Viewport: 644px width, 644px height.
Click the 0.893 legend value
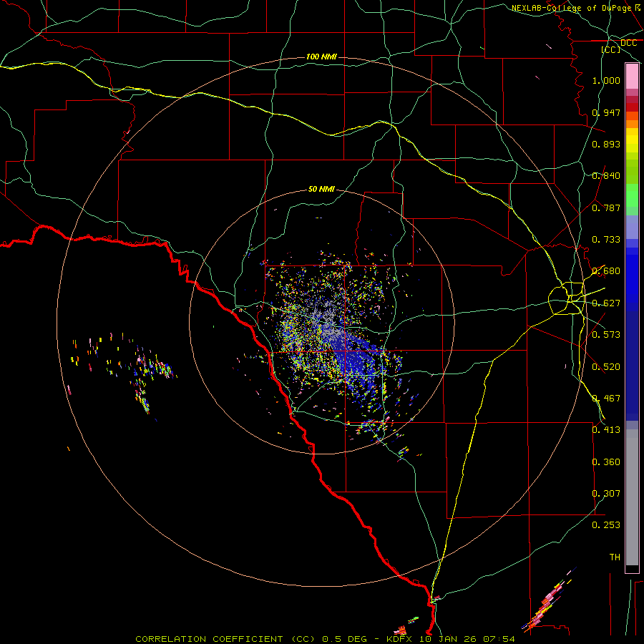pyautogui.click(x=606, y=144)
